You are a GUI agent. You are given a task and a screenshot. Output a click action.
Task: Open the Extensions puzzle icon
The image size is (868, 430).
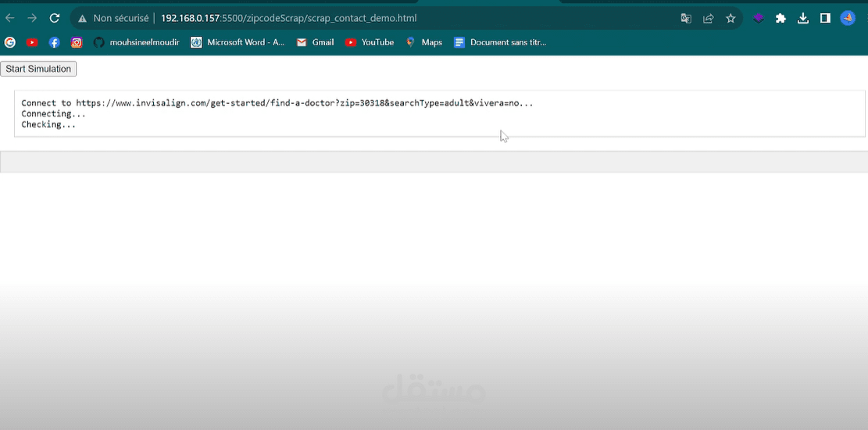(x=780, y=18)
